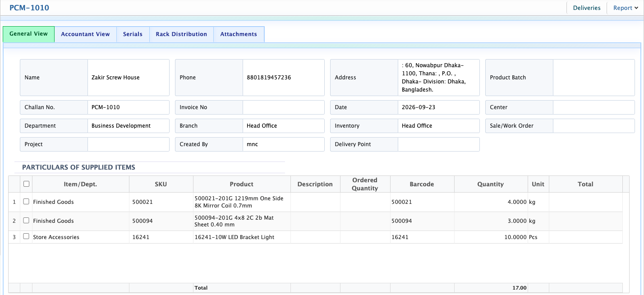
Task: Open the Rack Distribution tab
Action: point(181,34)
